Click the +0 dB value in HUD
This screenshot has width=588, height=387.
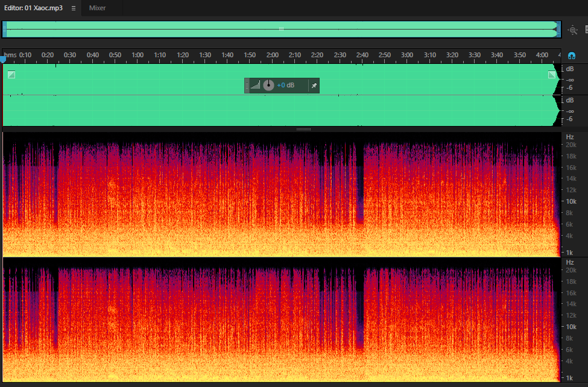[x=285, y=85]
